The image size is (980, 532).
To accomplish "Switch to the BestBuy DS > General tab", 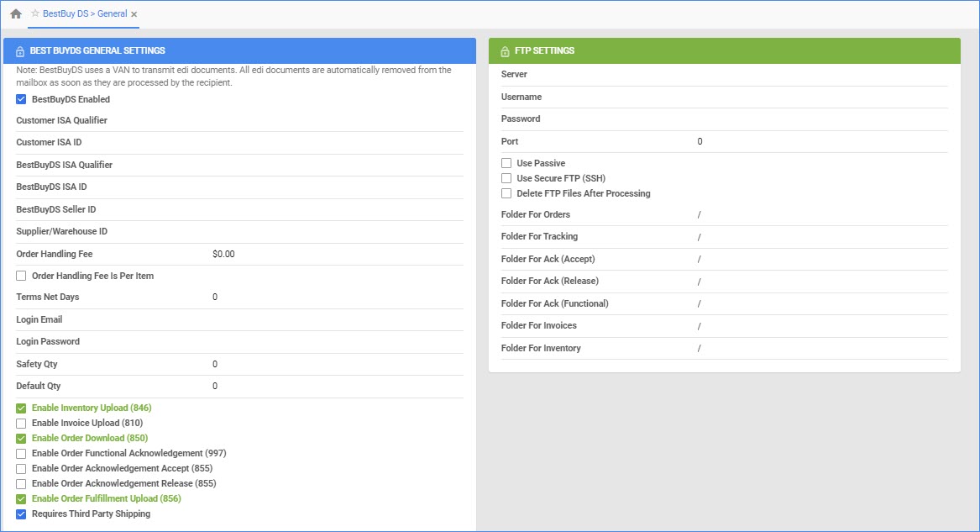I will [85, 13].
